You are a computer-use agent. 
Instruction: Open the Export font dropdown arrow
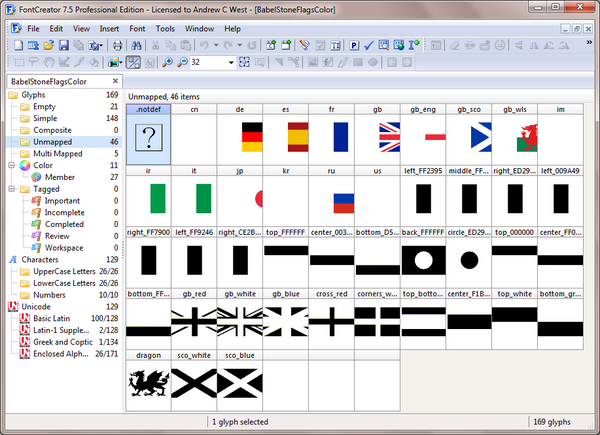(101, 46)
